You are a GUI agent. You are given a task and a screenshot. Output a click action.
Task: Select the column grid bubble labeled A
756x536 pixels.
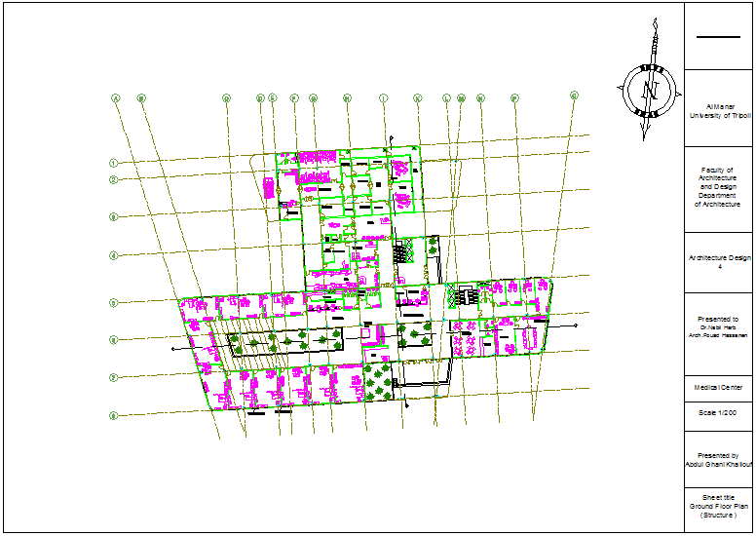tap(116, 98)
